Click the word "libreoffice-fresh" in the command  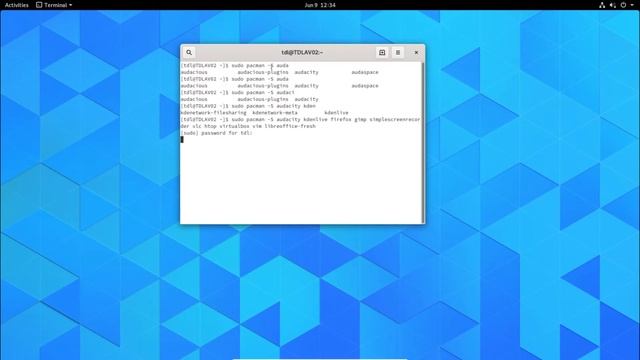coord(290,126)
